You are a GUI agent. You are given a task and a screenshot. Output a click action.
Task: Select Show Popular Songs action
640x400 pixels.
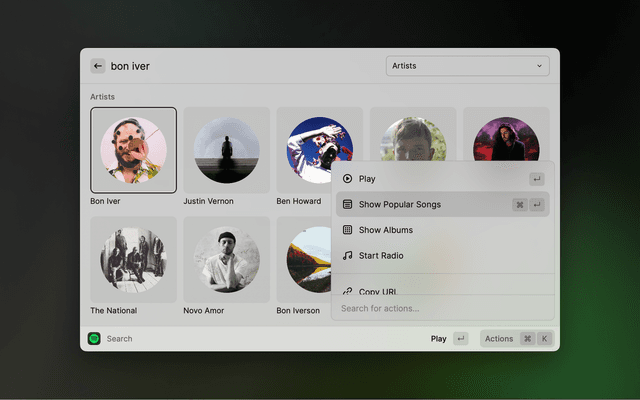coord(400,204)
